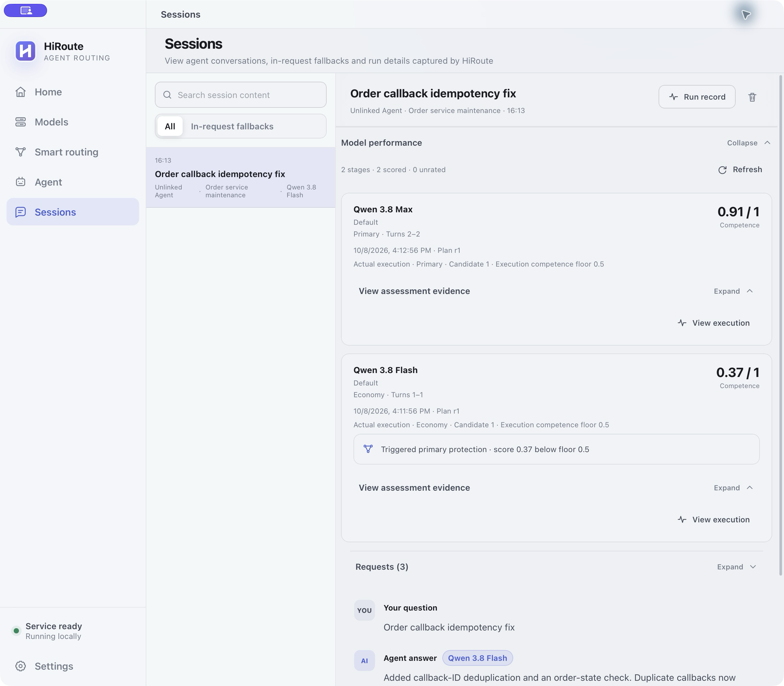Screen dimensions: 784x686
Task: Switch to In-request fallbacks tab
Action: (232, 126)
